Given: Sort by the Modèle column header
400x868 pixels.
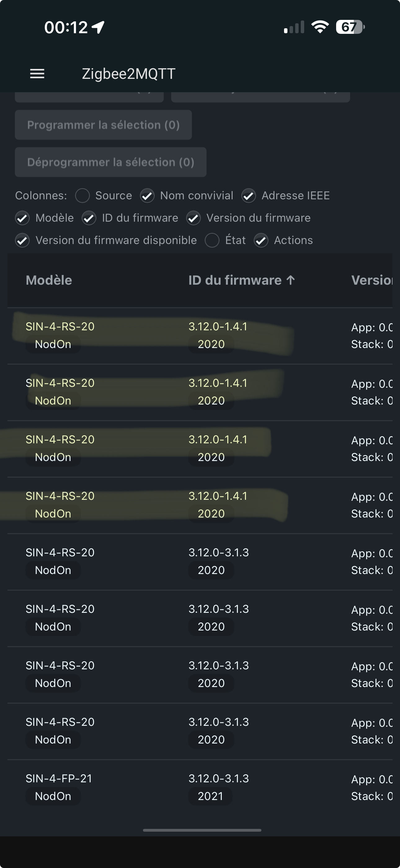Looking at the screenshot, I should 49,280.
